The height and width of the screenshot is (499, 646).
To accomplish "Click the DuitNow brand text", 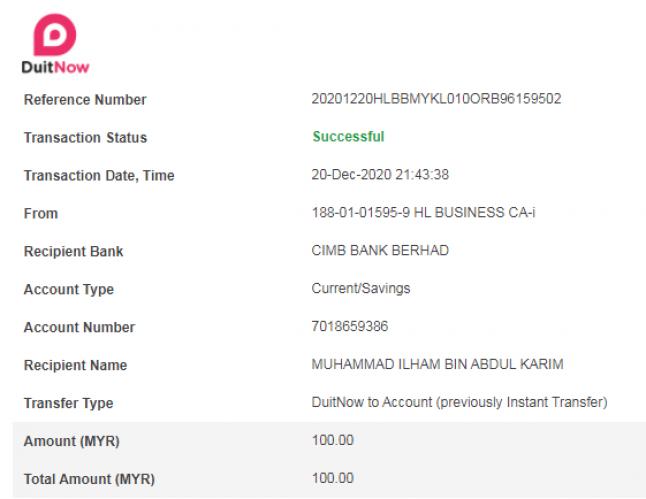I will tap(55, 67).
